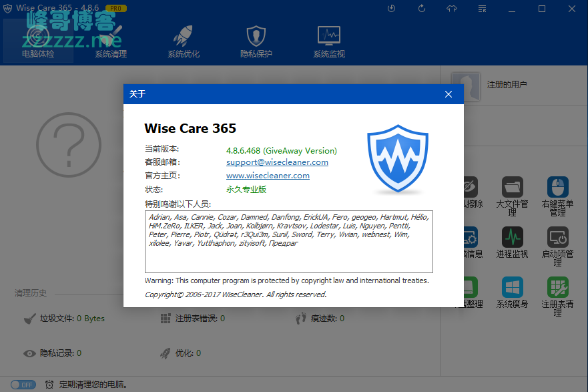Screen dimensions: 588x392
Task: Click the 垃圾文件: 0 Bytes entry
Action: point(65,319)
